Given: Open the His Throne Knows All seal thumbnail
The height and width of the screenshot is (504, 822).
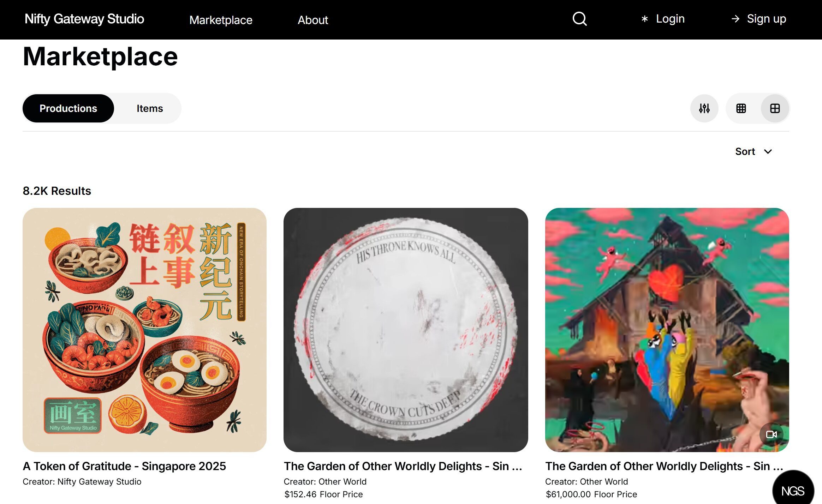Looking at the screenshot, I should tap(406, 330).
